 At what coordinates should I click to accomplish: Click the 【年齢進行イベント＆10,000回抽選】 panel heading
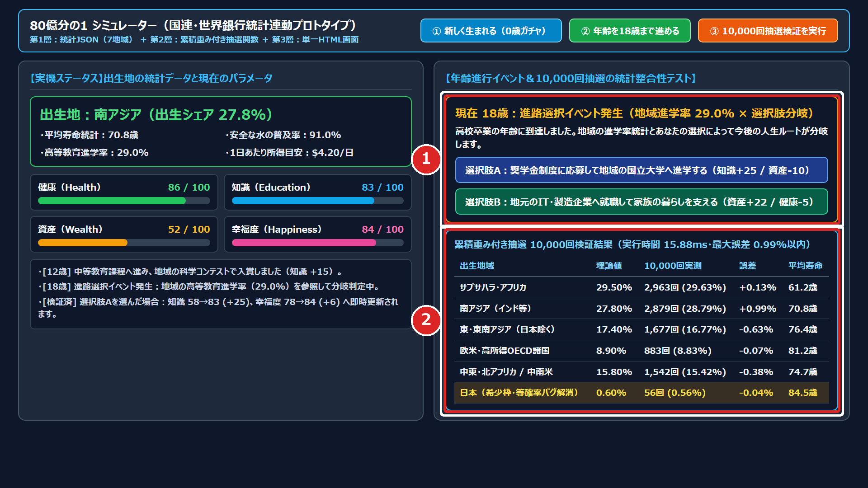point(571,78)
